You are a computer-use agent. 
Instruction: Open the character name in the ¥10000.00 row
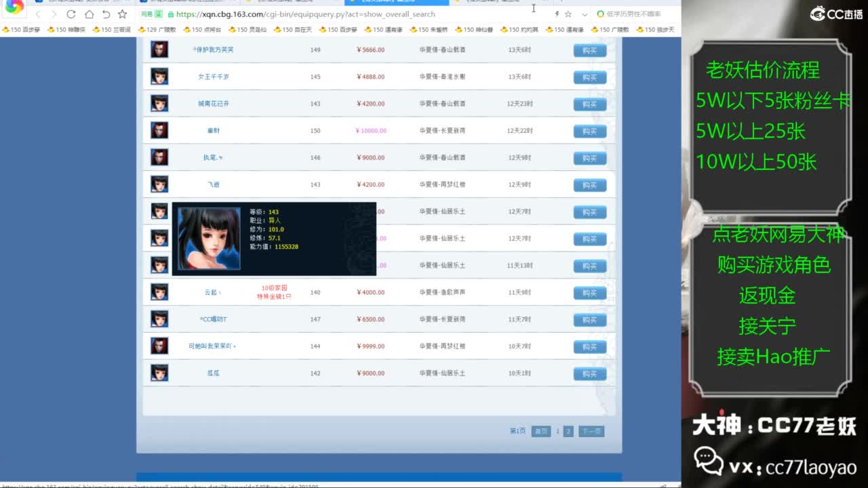[x=214, y=130]
